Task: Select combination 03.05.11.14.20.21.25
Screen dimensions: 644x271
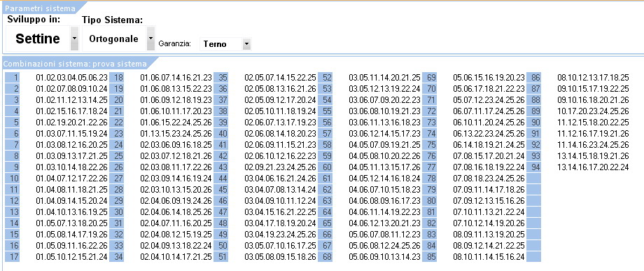Action: point(385,78)
